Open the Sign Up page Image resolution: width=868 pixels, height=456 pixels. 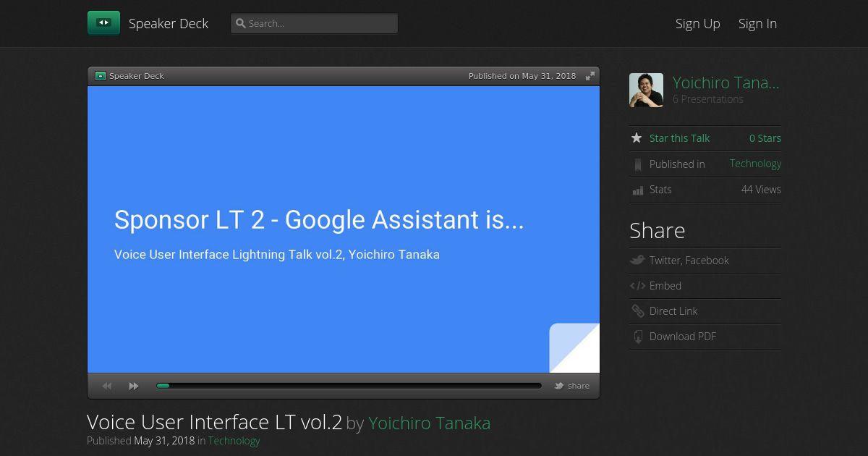click(x=698, y=23)
